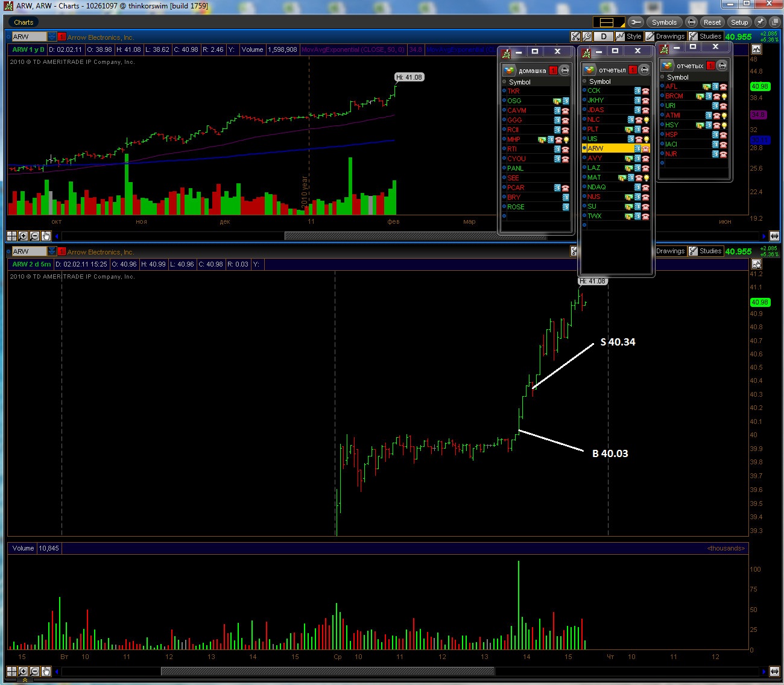Click upper chart price-axis chart icon

click(x=756, y=49)
